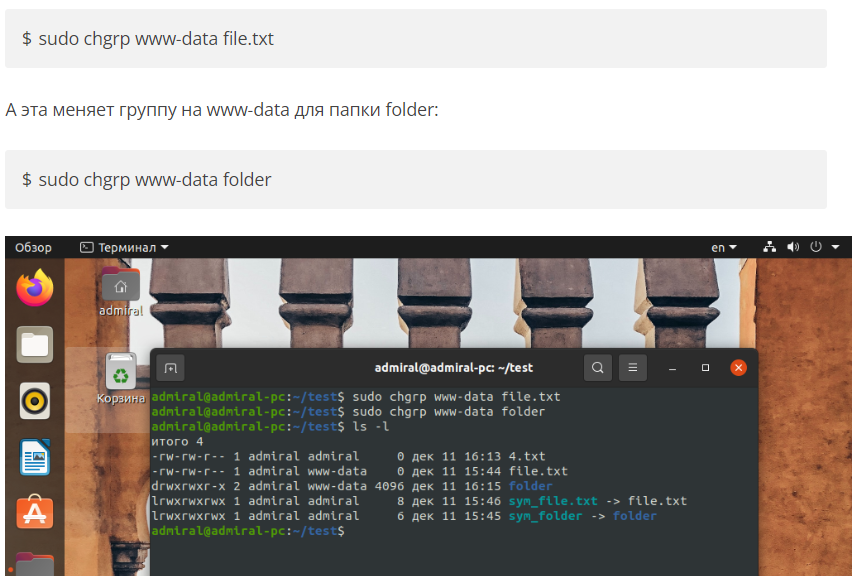Click www-data group on file.txt row
The width and height of the screenshot is (857, 576).
[x=337, y=471]
